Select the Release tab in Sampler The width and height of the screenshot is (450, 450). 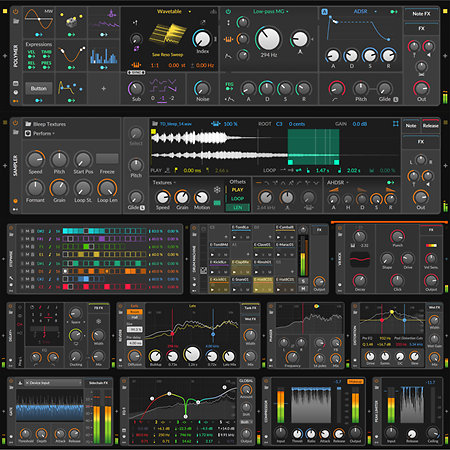431,126
